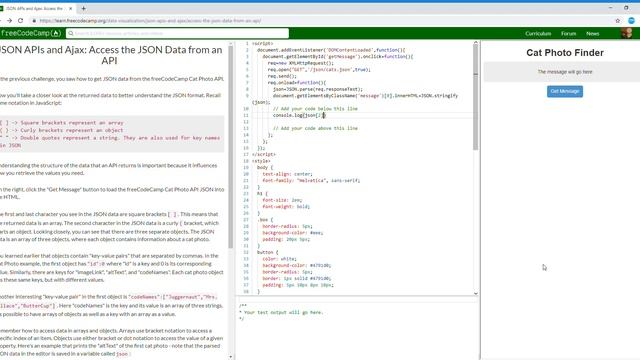
Task: Click the site lock icon
Action: 34,20
